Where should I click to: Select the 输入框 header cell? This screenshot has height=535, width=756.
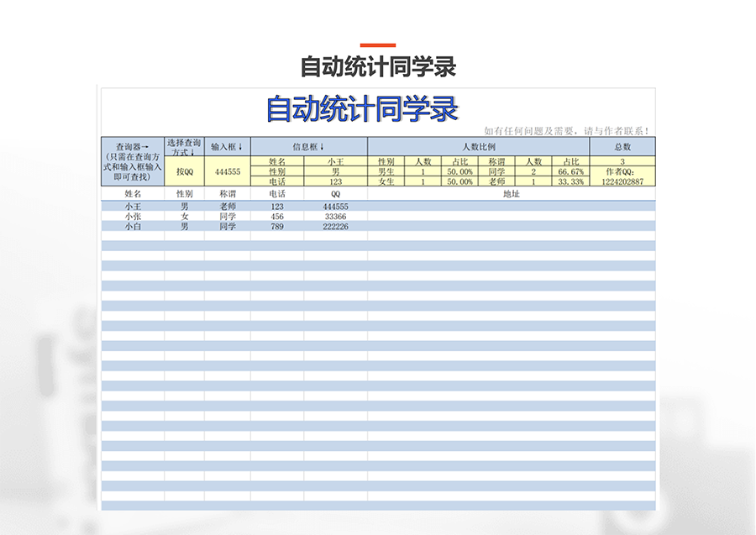[x=227, y=147]
